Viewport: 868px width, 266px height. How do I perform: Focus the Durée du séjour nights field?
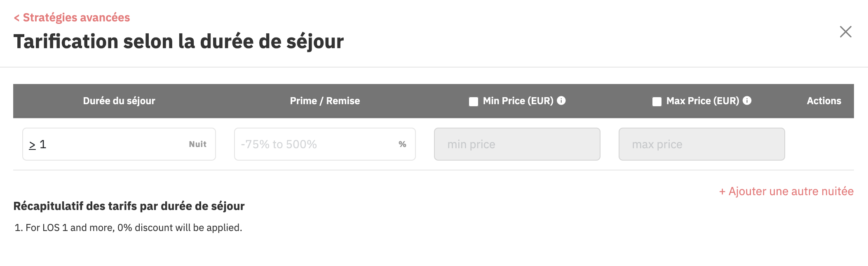[119, 144]
